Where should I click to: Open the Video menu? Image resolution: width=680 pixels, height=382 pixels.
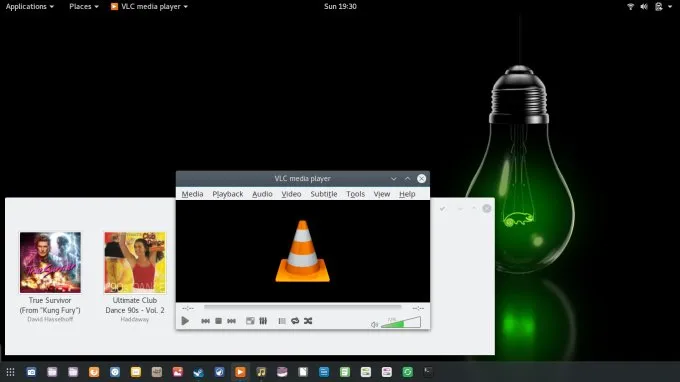tap(291, 194)
